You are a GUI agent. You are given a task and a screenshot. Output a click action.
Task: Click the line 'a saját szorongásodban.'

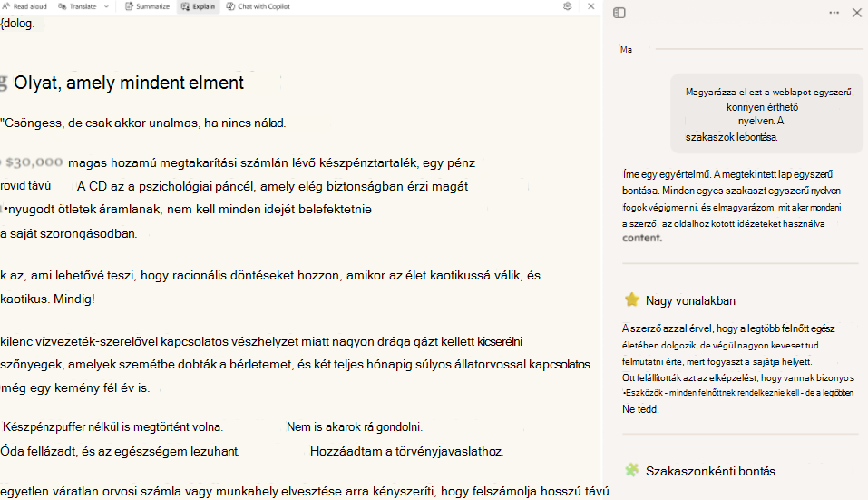point(69,233)
